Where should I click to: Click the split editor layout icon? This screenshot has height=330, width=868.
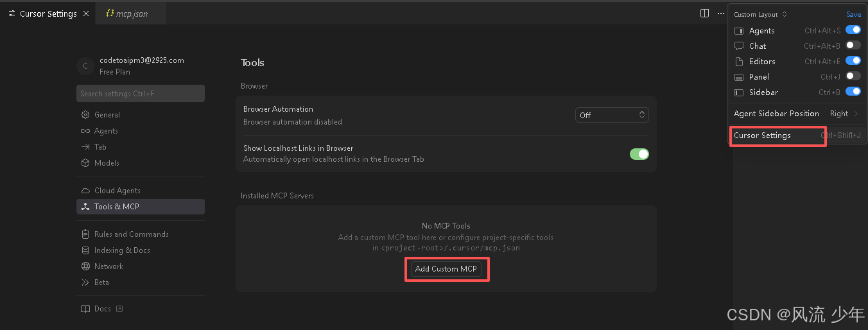click(704, 13)
